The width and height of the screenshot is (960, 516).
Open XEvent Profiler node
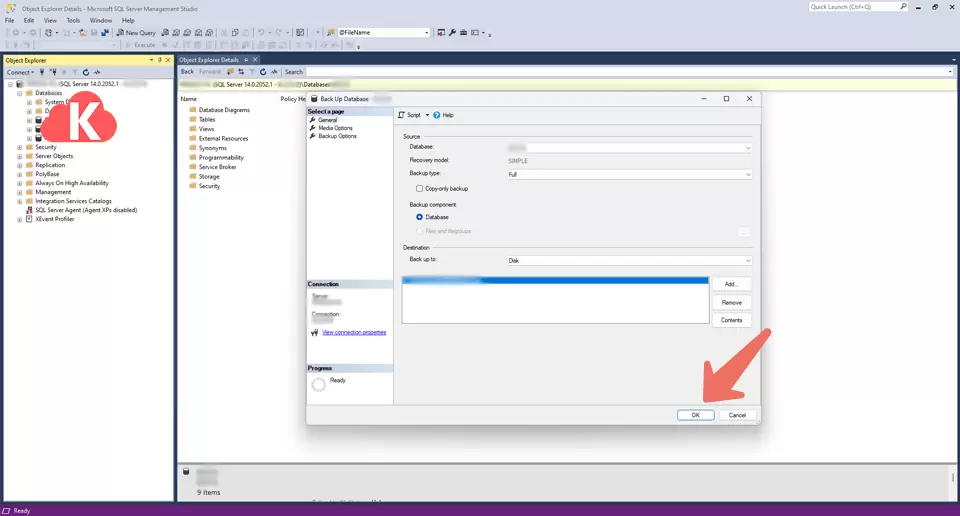tap(55, 219)
